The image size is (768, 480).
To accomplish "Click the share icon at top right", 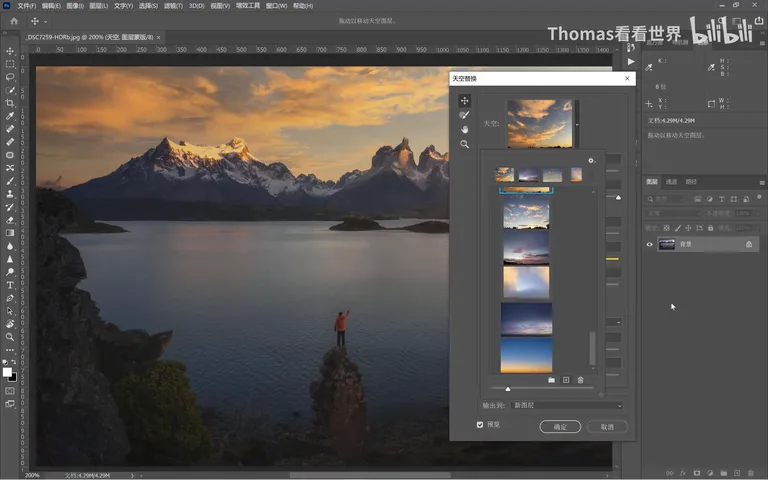I will pos(759,21).
